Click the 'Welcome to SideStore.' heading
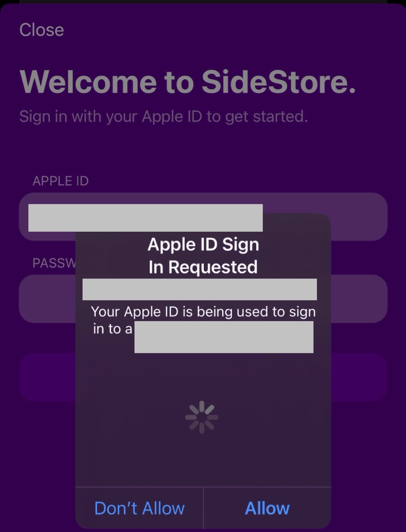Viewport: 406px width, 532px height. click(x=188, y=82)
